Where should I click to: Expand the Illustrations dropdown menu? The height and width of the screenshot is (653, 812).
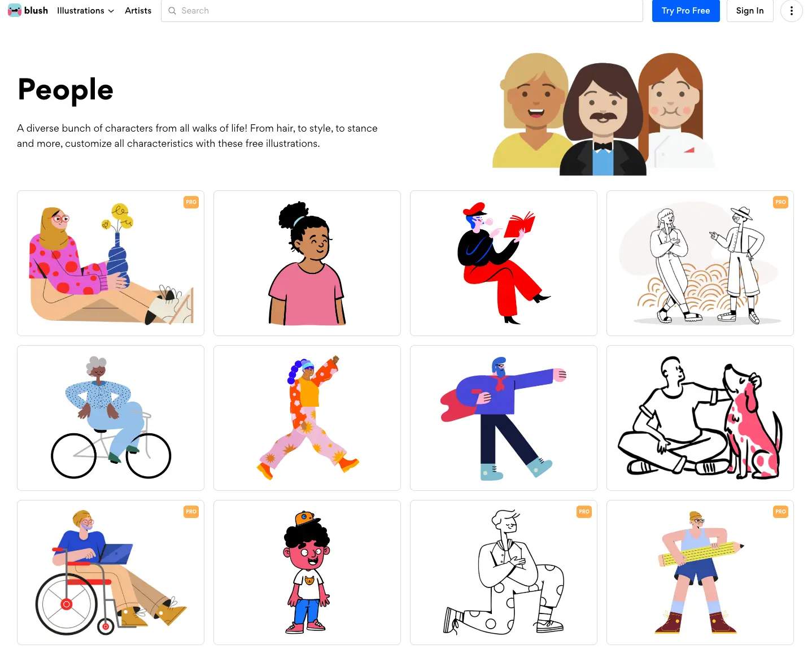[85, 11]
